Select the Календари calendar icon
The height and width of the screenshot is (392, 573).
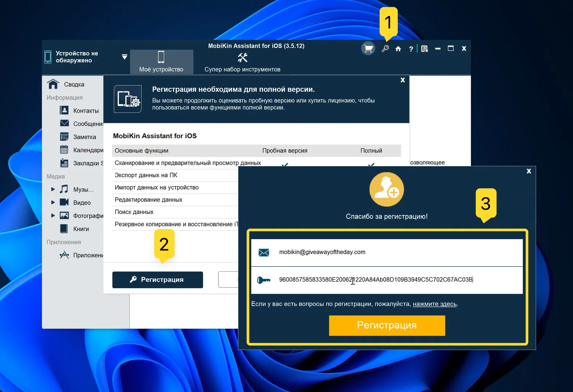pos(63,149)
